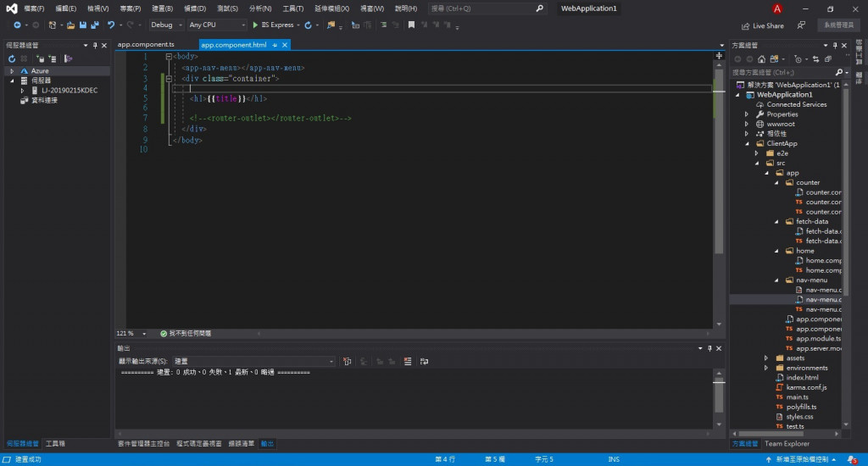Click the bookmark icon in the toolbar

point(411,25)
